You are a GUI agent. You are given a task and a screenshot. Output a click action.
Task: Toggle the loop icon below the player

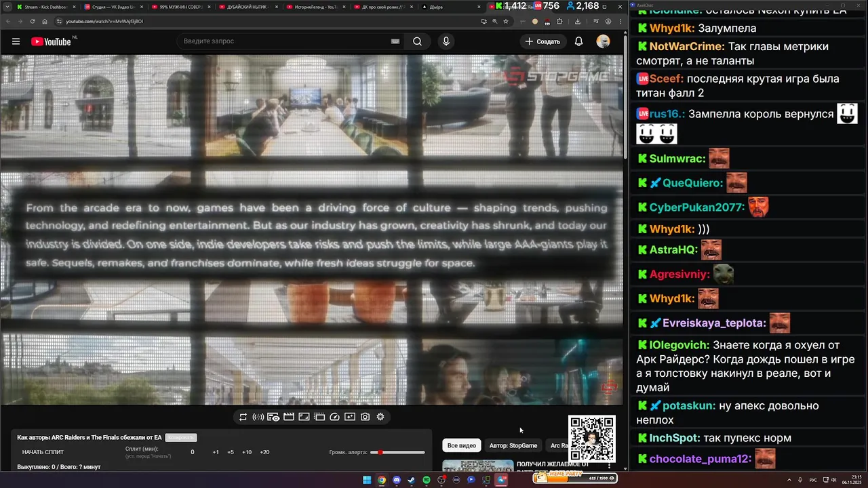[243, 417]
